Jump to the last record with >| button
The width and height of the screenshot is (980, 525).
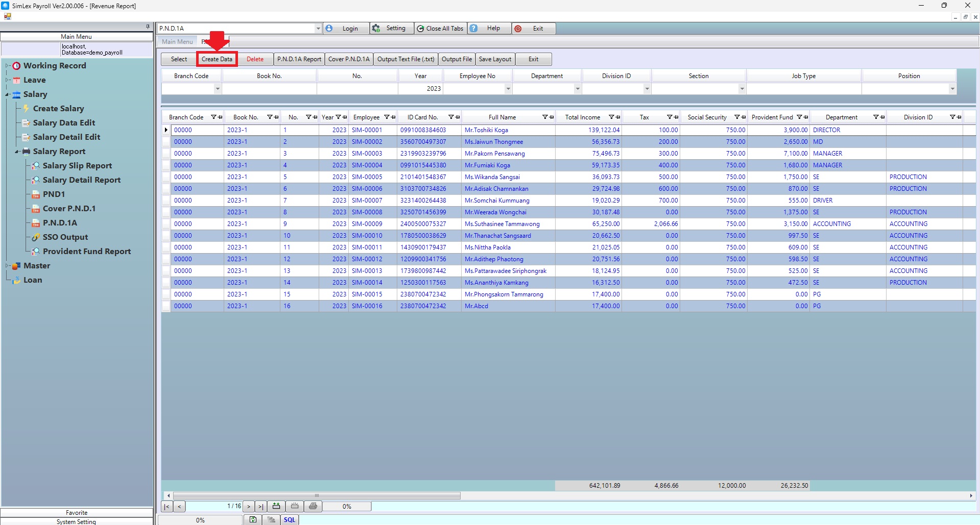coord(260,506)
